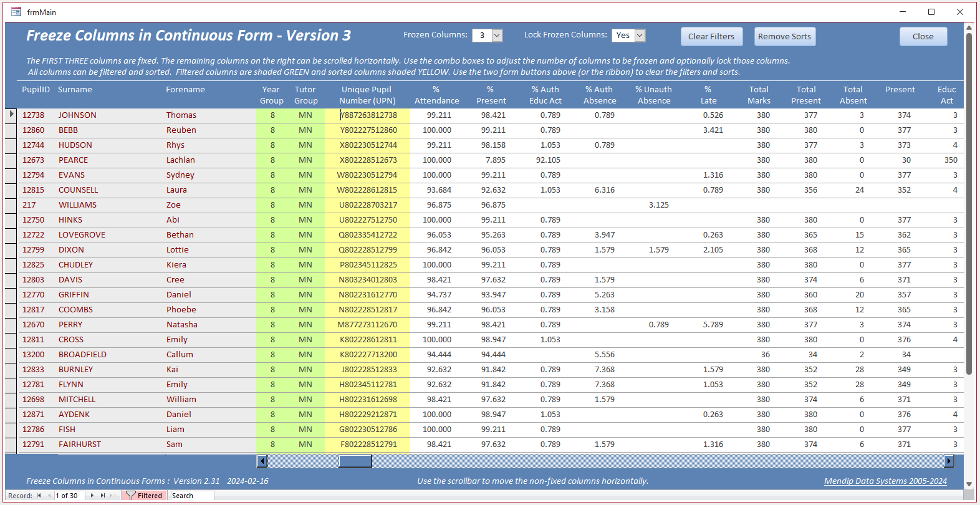This screenshot has height=505, width=980.
Task: Select PupilID cell 217
Action: (x=29, y=205)
